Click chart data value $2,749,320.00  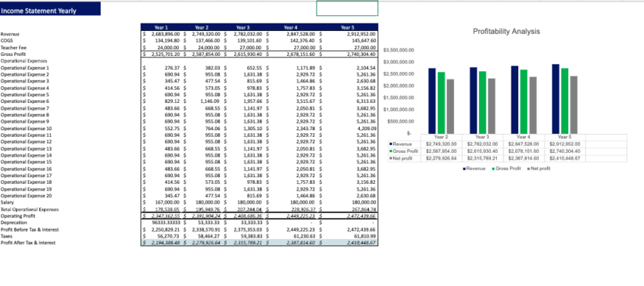pos(441,144)
